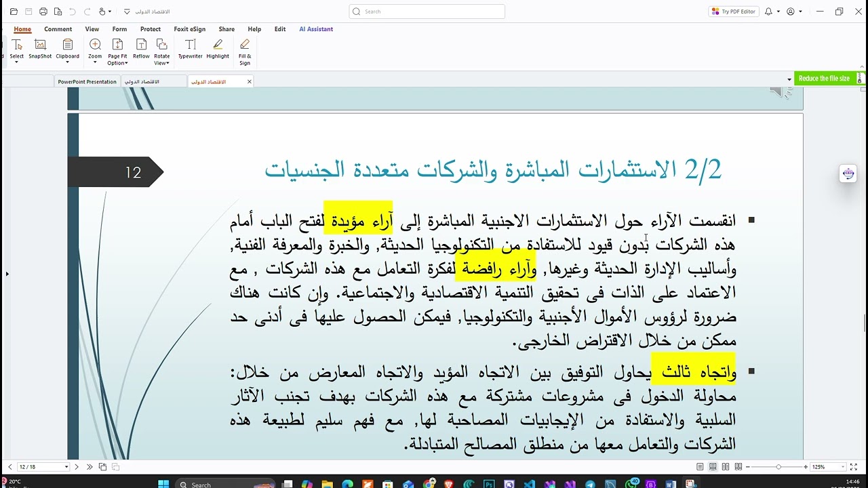Screen dimensions: 868x488
Task: Switch to the View ribbon tab
Action: pos(92,29)
